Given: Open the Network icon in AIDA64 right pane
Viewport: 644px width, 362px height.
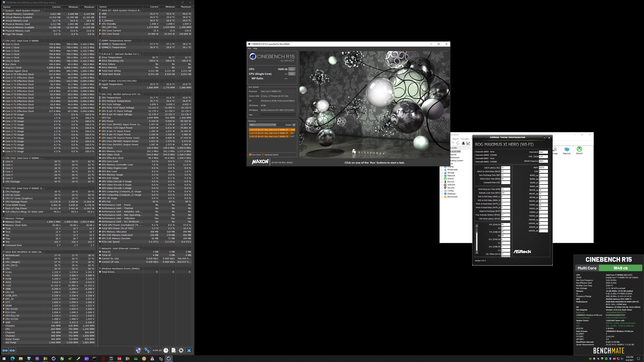Looking at the screenshot, I should (x=567, y=150).
